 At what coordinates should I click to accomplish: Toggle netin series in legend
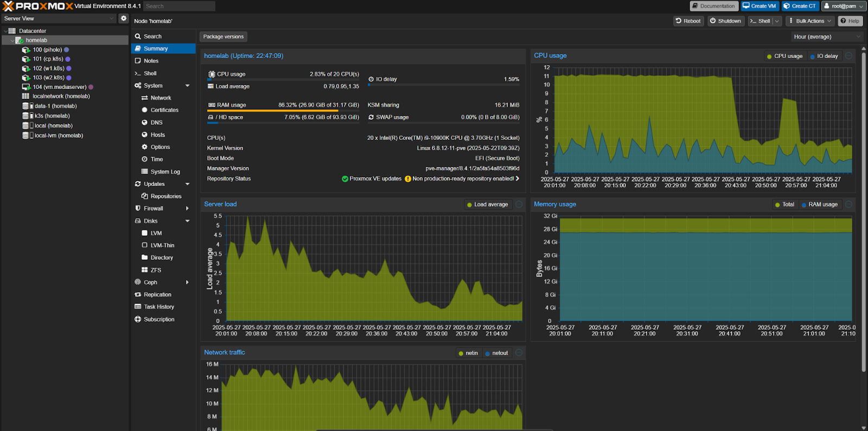pyautogui.click(x=468, y=353)
